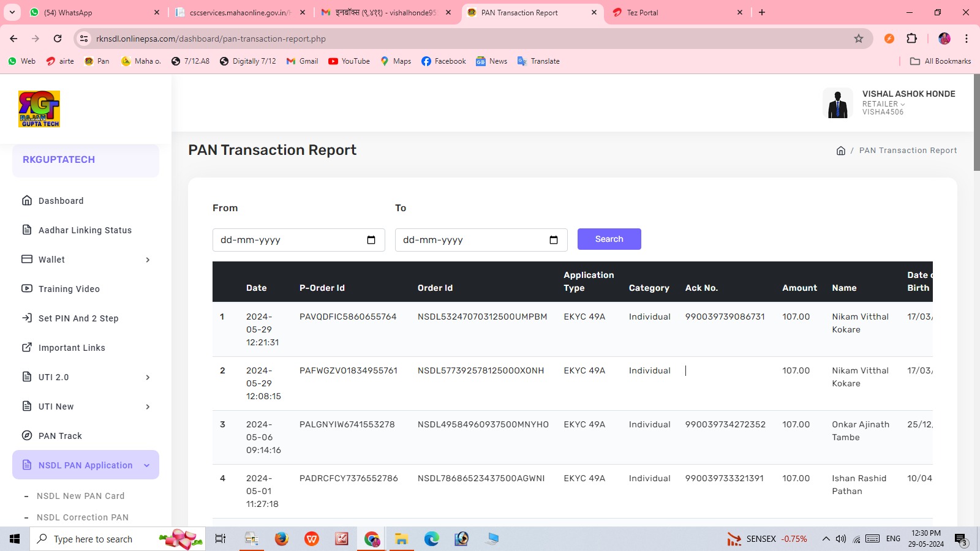This screenshot has width=980, height=551.
Task: Click the user profile avatar image
Action: point(837,103)
